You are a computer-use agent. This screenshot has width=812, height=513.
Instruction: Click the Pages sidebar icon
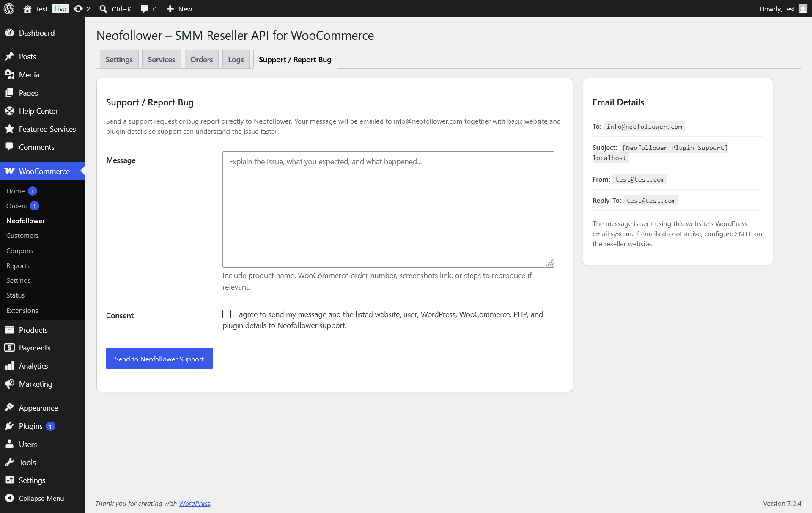coord(9,93)
